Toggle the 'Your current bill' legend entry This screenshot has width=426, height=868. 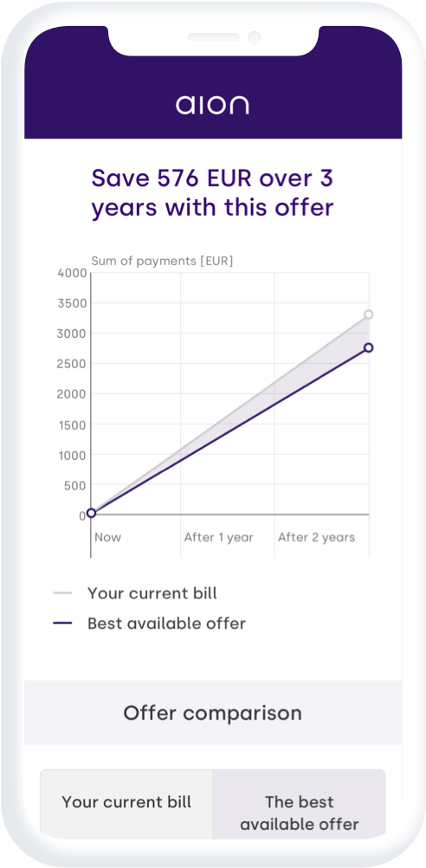(x=135, y=593)
